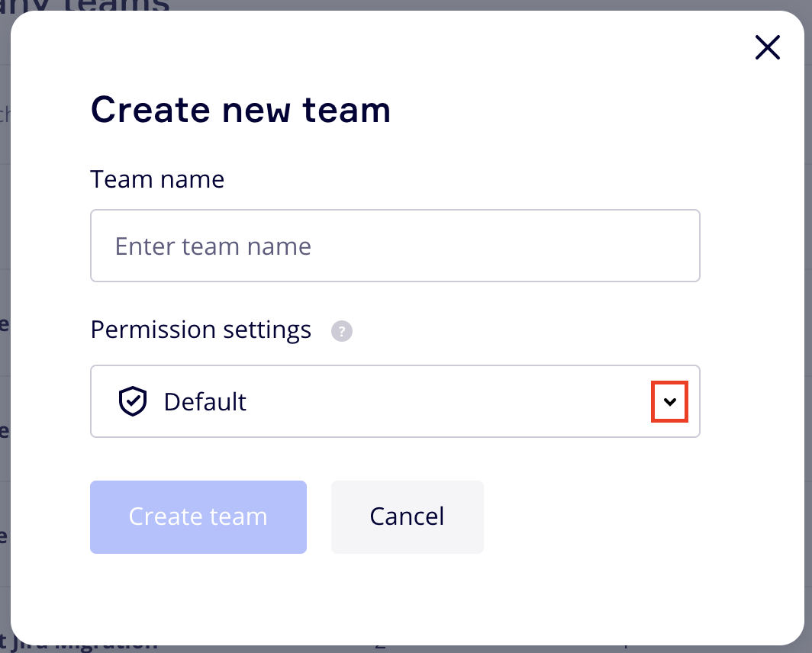
Task: Cancel the new team creation
Action: 407,516
